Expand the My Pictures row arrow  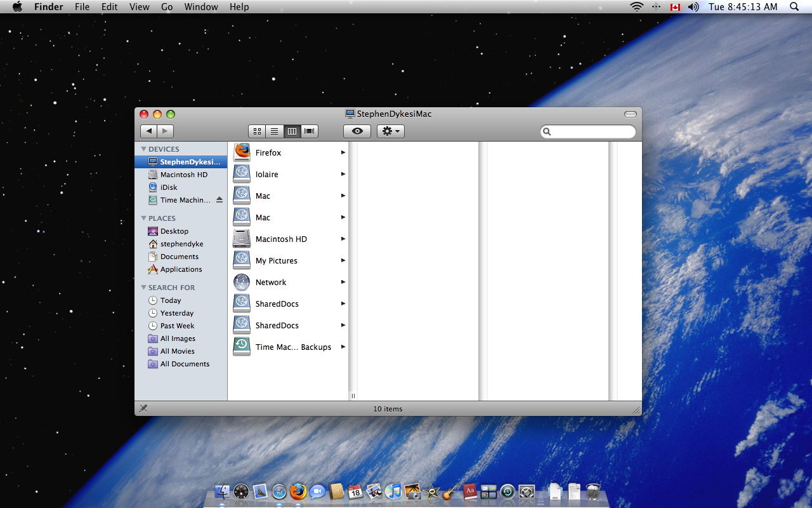343,260
